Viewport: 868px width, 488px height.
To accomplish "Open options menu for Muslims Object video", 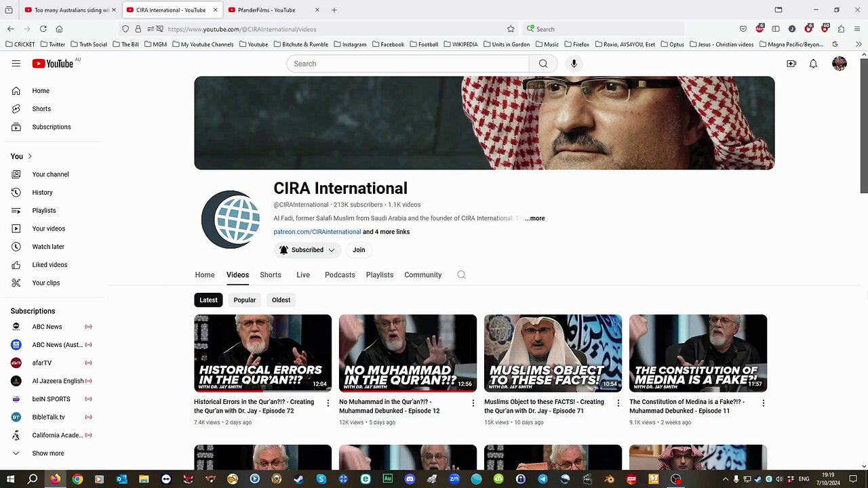I will click(618, 403).
